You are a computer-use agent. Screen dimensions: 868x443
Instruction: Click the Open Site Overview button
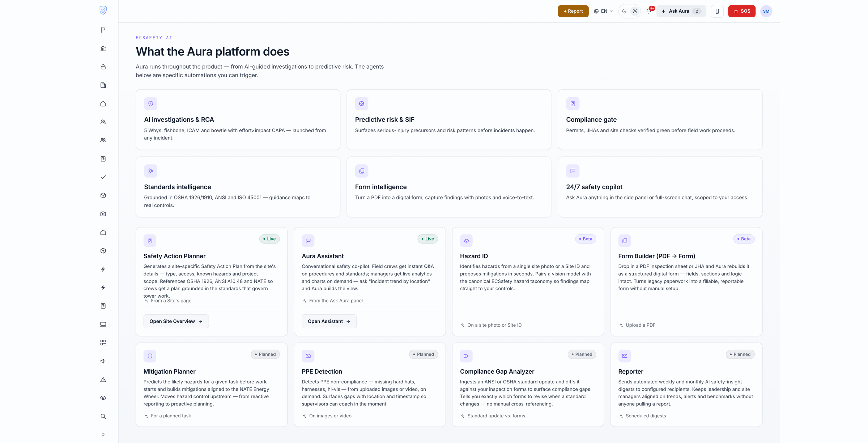(176, 321)
